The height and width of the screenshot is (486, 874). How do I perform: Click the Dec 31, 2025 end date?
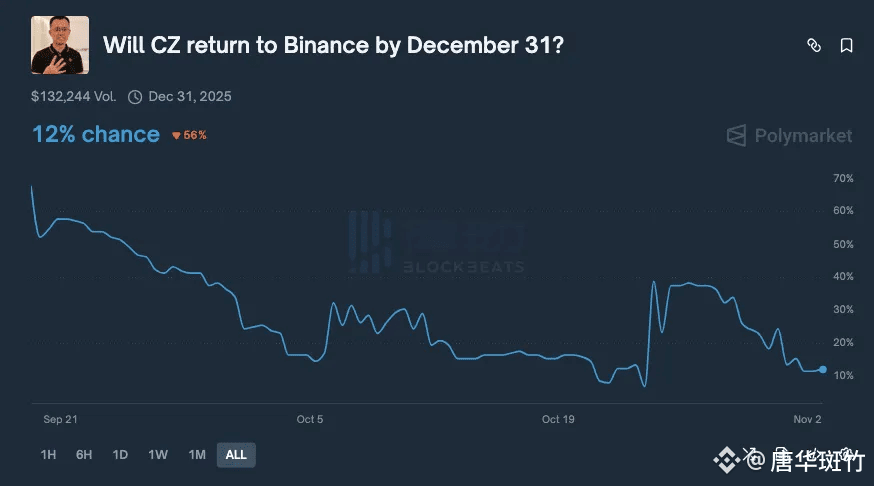(x=190, y=97)
